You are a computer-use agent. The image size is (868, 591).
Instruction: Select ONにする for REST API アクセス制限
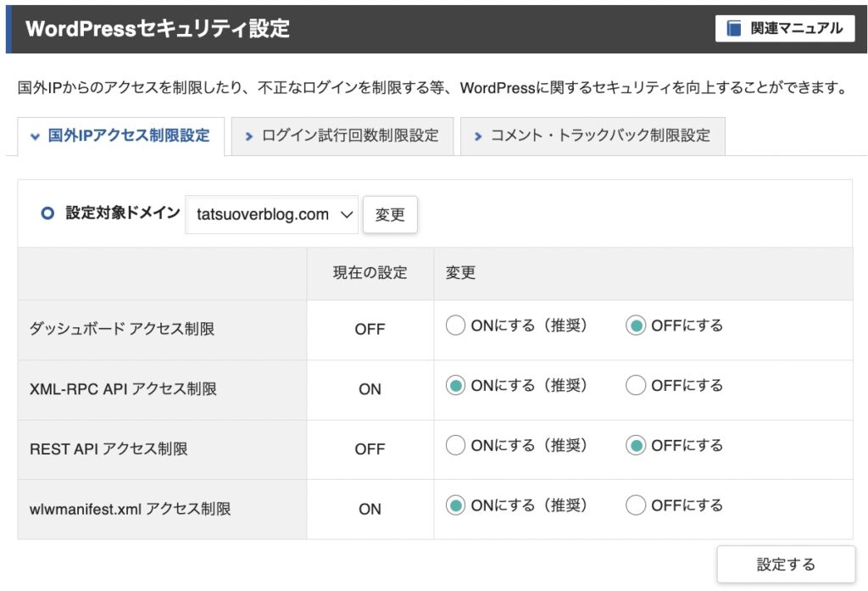(455, 445)
